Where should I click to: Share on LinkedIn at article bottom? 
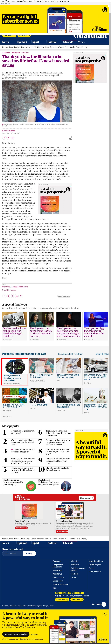(x=17, y=296)
